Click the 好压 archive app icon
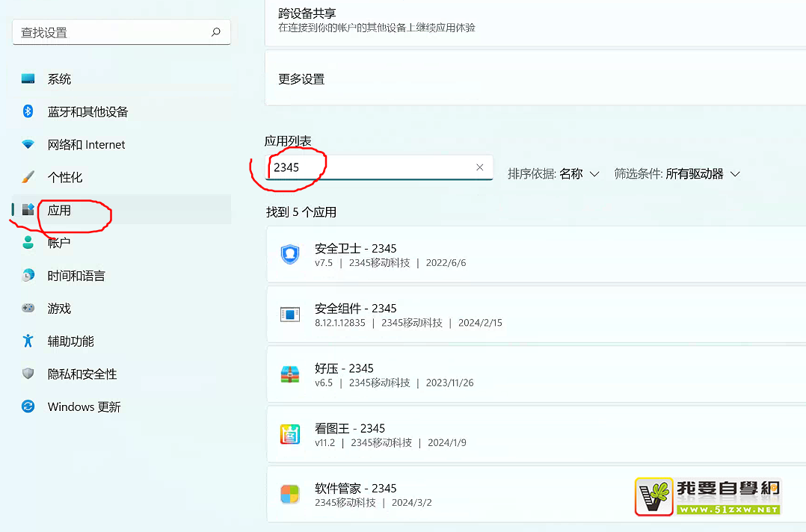Viewport: 806px width, 532px height. point(290,374)
